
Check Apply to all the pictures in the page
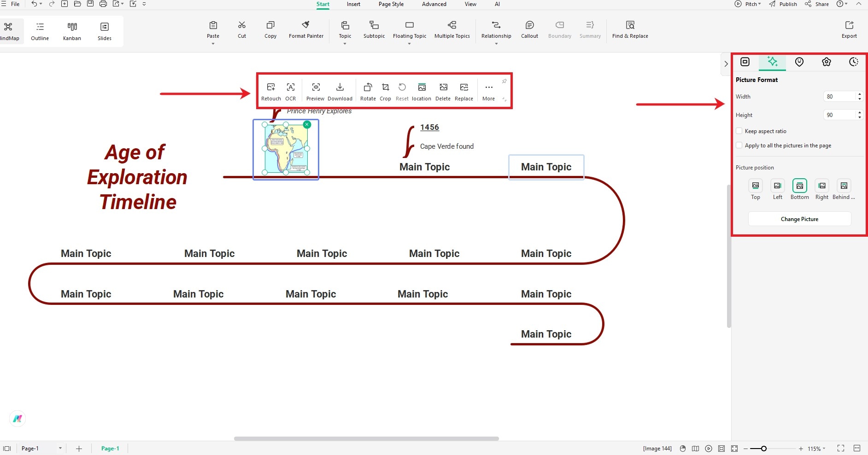[x=739, y=145]
